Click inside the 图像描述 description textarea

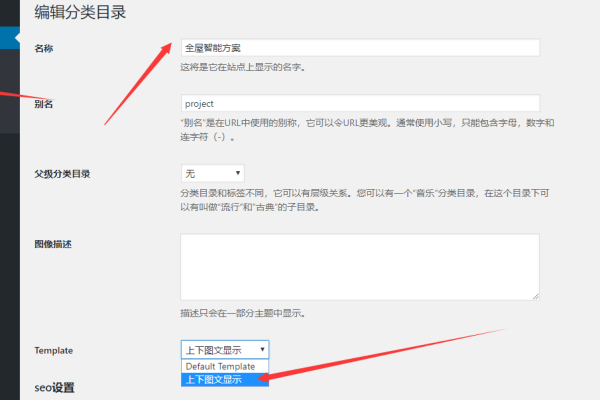tap(360, 266)
